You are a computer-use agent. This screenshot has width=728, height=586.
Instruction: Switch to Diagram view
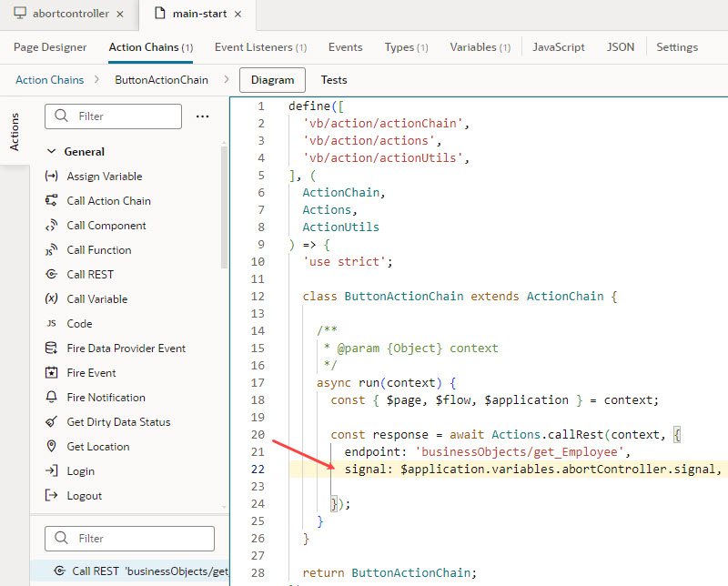click(272, 80)
